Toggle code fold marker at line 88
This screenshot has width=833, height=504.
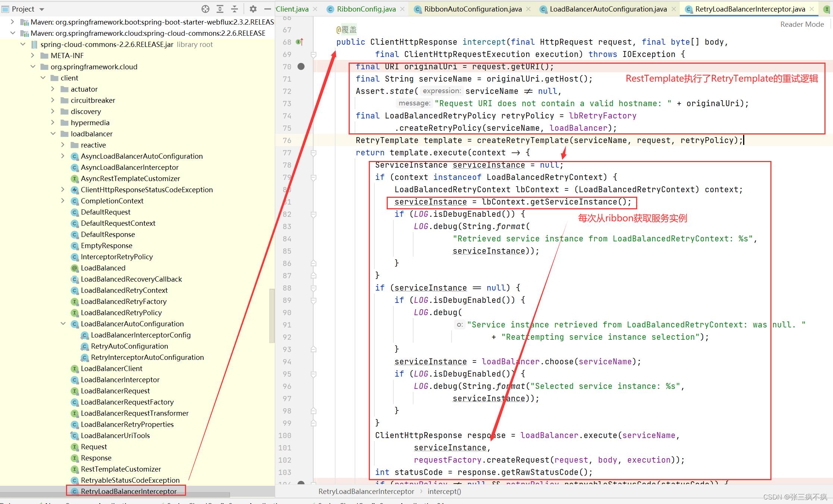[314, 288]
